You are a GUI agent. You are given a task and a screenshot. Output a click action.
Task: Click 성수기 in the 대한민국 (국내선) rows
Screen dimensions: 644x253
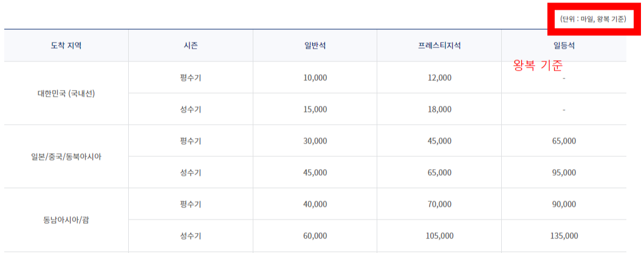click(191, 109)
